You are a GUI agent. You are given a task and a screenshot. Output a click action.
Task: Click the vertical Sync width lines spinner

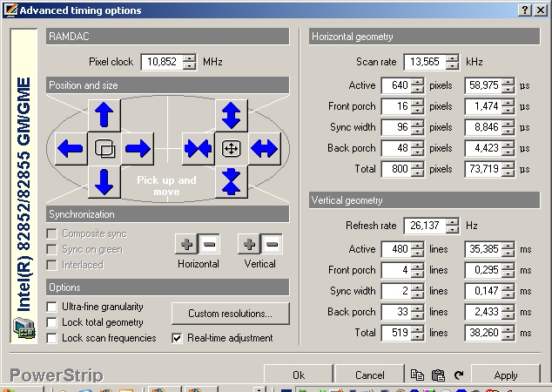point(418,291)
